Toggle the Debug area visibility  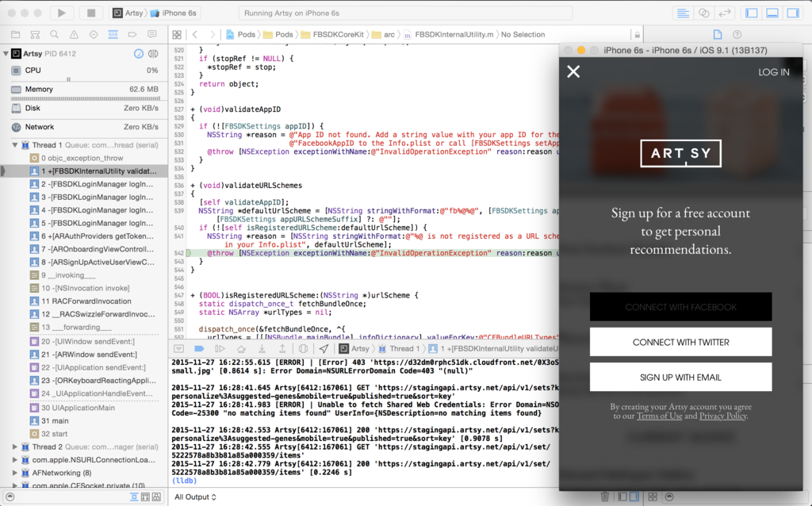(772, 13)
